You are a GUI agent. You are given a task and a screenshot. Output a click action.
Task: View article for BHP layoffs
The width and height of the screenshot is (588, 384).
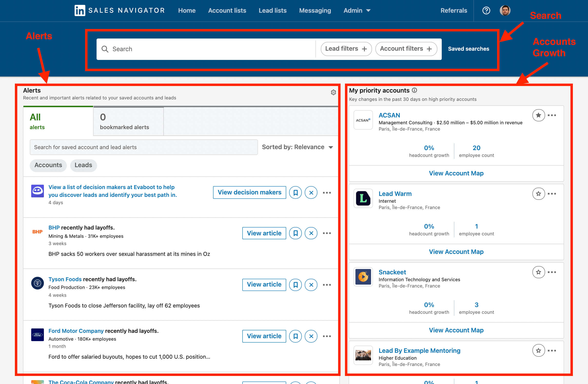pyautogui.click(x=264, y=233)
